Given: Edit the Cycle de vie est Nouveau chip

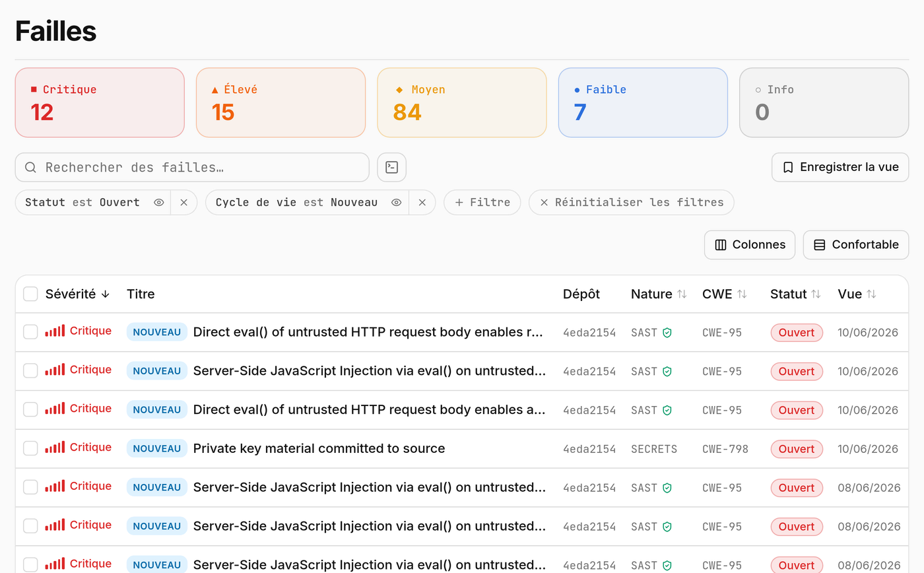Looking at the screenshot, I should [x=296, y=203].
